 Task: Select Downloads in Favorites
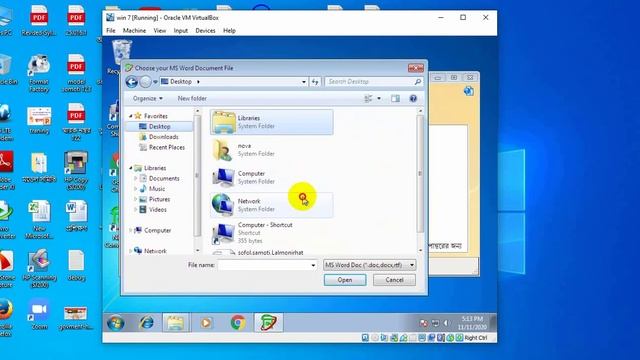163,137
